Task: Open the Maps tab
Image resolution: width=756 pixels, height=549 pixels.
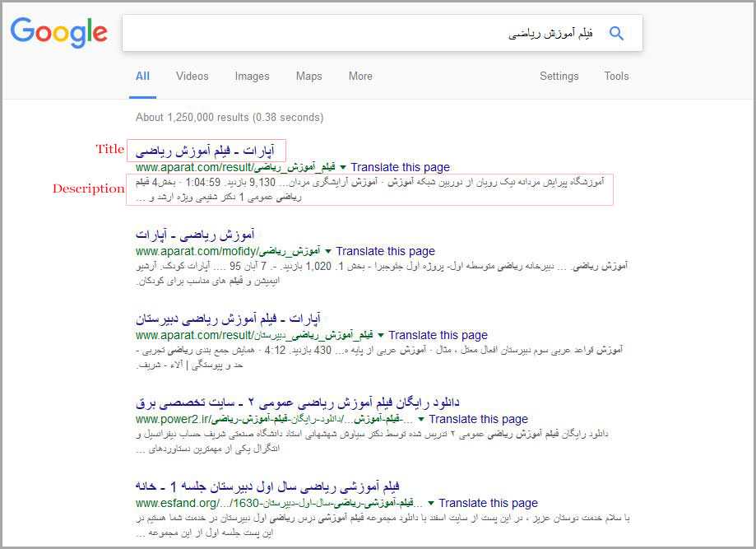Action: [x=309, y=77]
